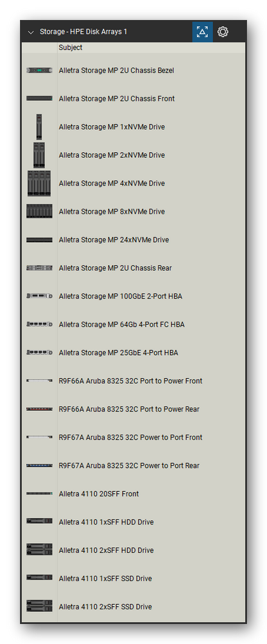The height and width of the screenshot is (644, 267).
Task: Click the 'Alletra 4110 20SFF Front' label
Action: coord(99,494)
